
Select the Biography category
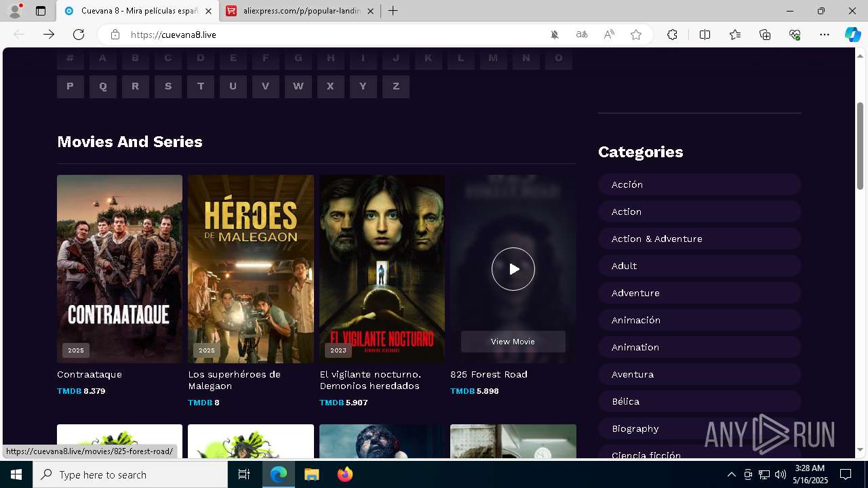pos(700,428)
